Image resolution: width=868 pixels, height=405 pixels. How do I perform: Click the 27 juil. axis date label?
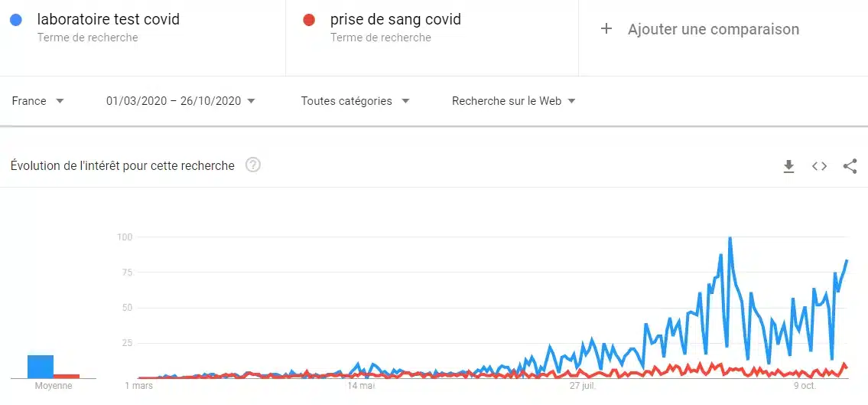(583, 386)
